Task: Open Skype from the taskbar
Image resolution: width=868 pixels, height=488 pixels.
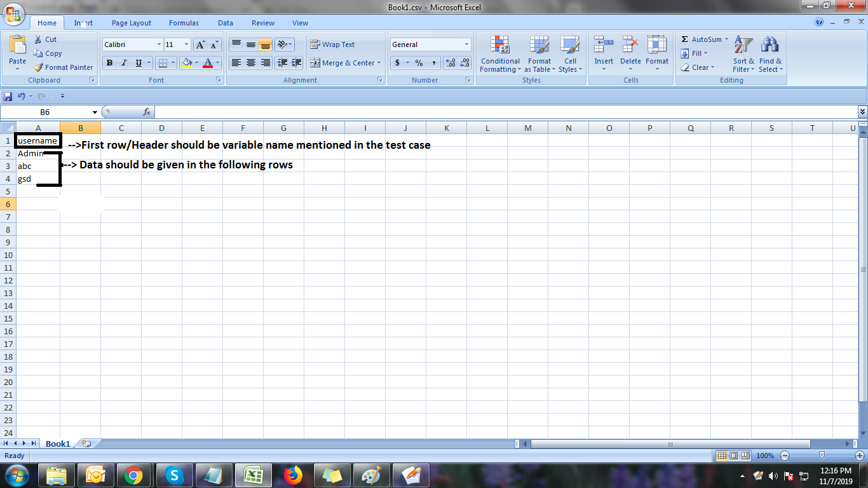Action: pyautogui.click(x=173, y=475)
